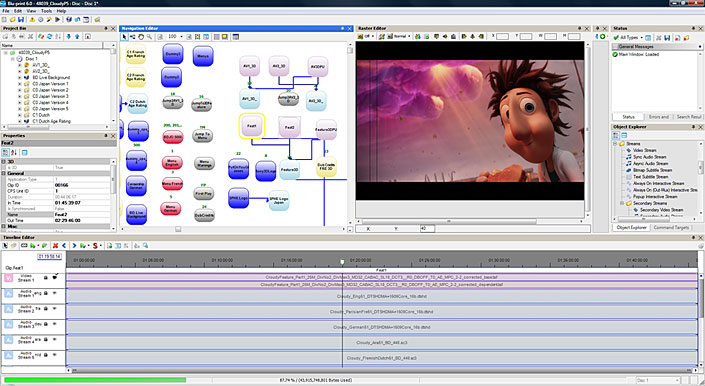
Task: Click the save icon in Status panel toolbar
Action: [667, 37]
